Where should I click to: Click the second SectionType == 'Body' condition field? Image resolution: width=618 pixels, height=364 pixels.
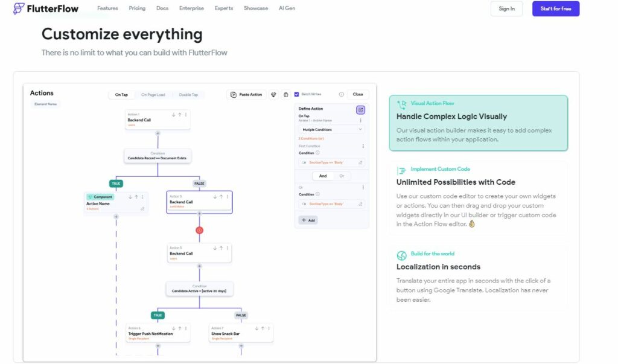click(x=331, y=204)
